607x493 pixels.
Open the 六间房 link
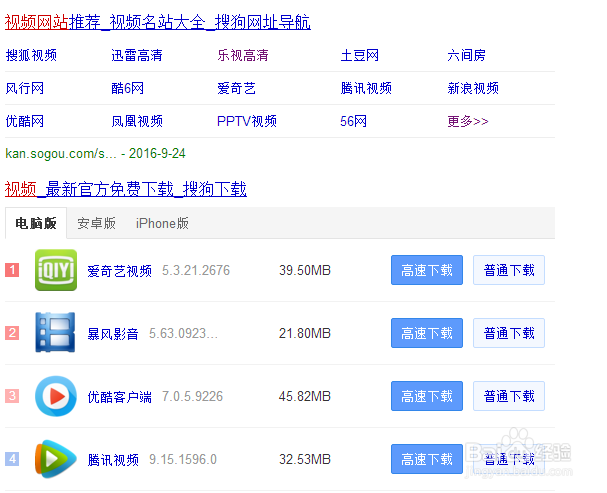(466, 55)
